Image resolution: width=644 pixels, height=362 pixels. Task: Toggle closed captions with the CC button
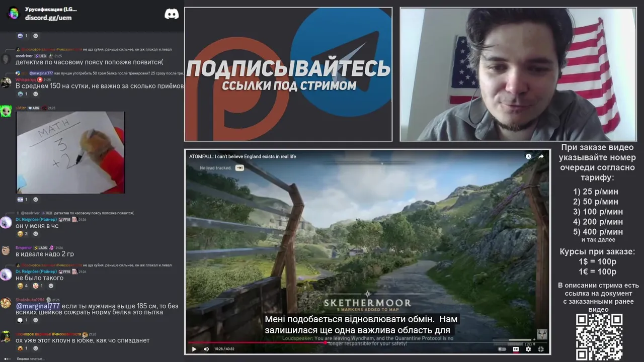coord(516,349)
